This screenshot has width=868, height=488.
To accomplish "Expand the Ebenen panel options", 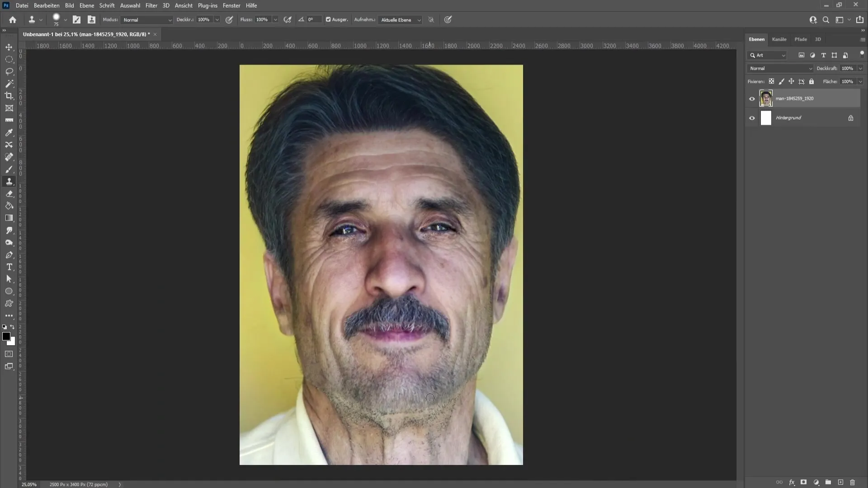I will coord(862,39).
